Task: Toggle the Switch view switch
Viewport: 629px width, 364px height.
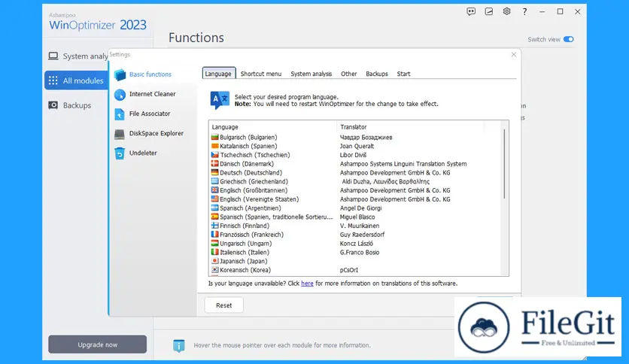Action: [568, 39]
